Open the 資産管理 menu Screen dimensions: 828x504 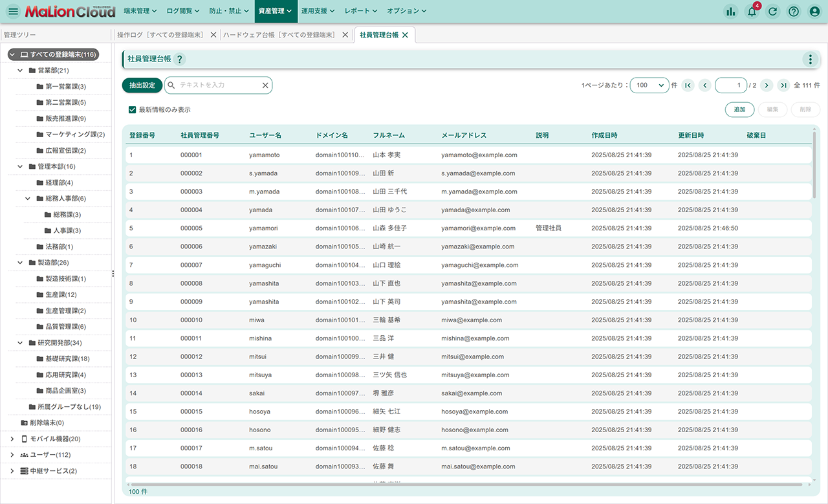tap(275, 11)
